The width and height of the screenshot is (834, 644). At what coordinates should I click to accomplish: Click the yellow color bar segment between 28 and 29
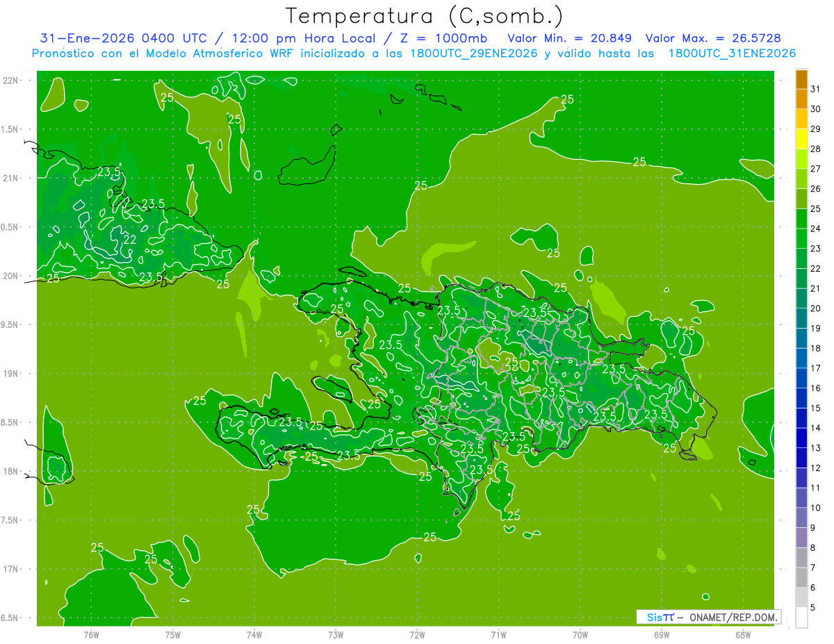(x=801, y=140)
